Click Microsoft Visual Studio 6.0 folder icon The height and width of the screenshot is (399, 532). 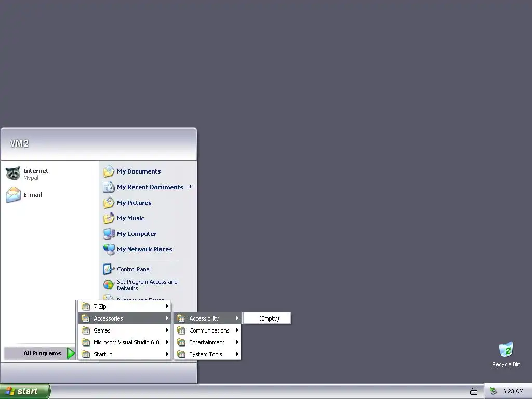point(86,342)
